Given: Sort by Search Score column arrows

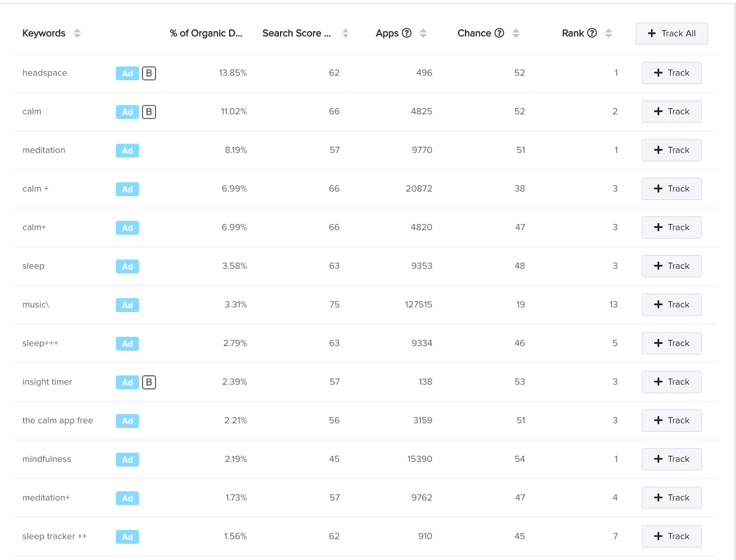Looking at the screenshot, I should pyautogui.click(x=345, y=33).
